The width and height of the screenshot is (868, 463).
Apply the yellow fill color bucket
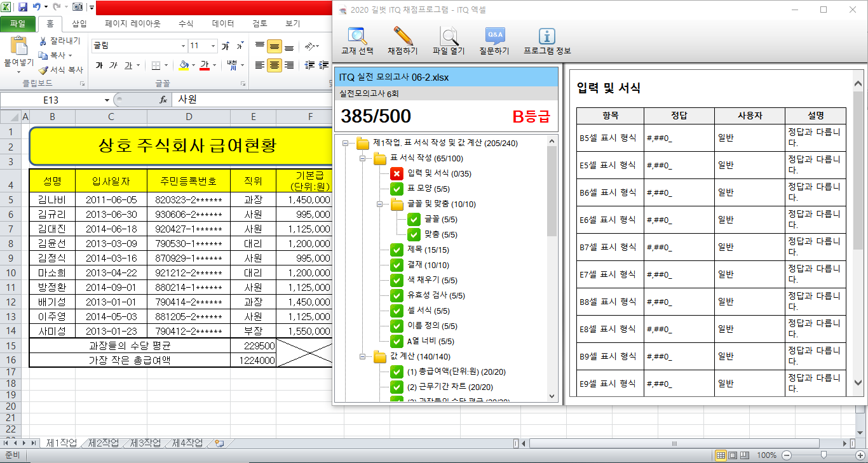click(184, 65)
